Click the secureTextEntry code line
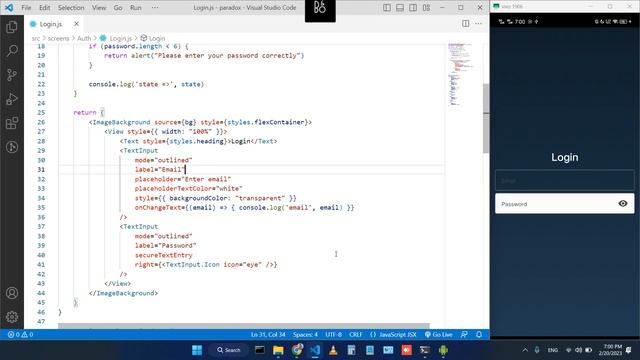This screenshot has width=640, height=360. (x=163, y=255)
